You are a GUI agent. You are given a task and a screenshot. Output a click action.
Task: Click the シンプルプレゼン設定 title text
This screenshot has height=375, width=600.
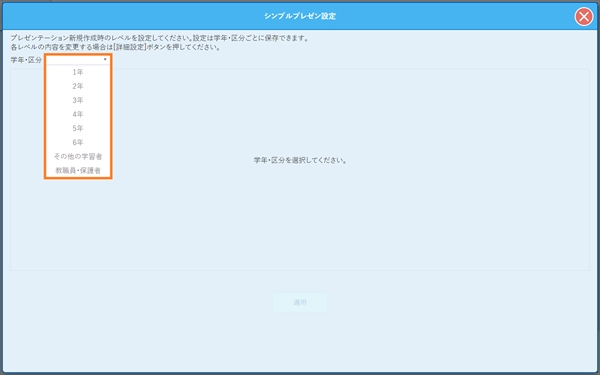tap(300, 16)
